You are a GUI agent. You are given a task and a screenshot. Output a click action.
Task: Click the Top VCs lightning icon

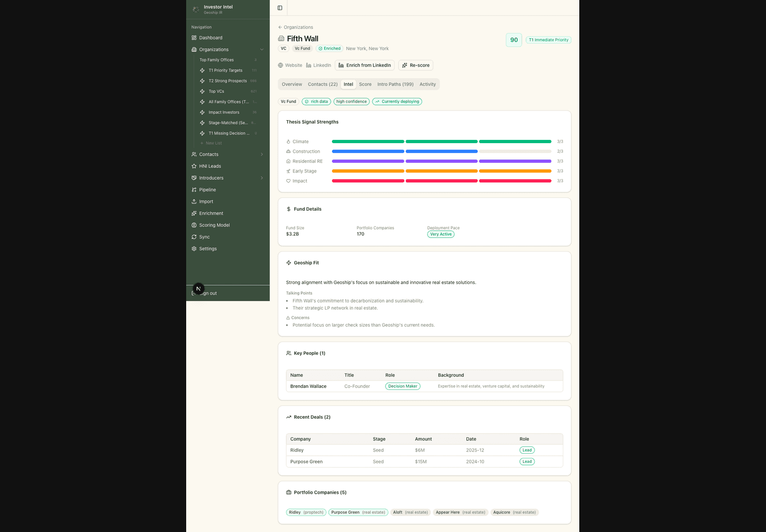click(202, 92)
